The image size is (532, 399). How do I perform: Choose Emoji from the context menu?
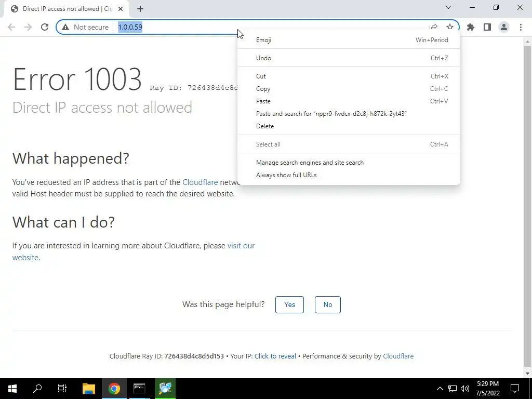click(349, 40)
